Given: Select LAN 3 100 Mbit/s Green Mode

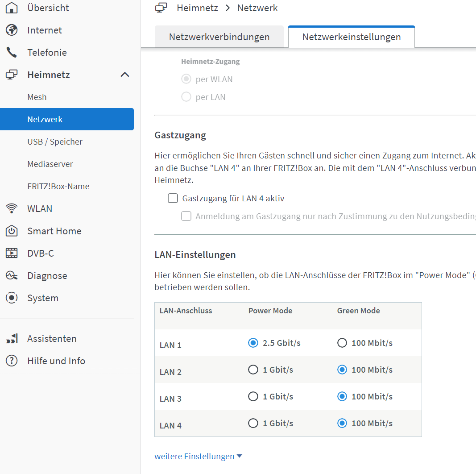Looking at the screenshot, I should (x=342, y=396).
